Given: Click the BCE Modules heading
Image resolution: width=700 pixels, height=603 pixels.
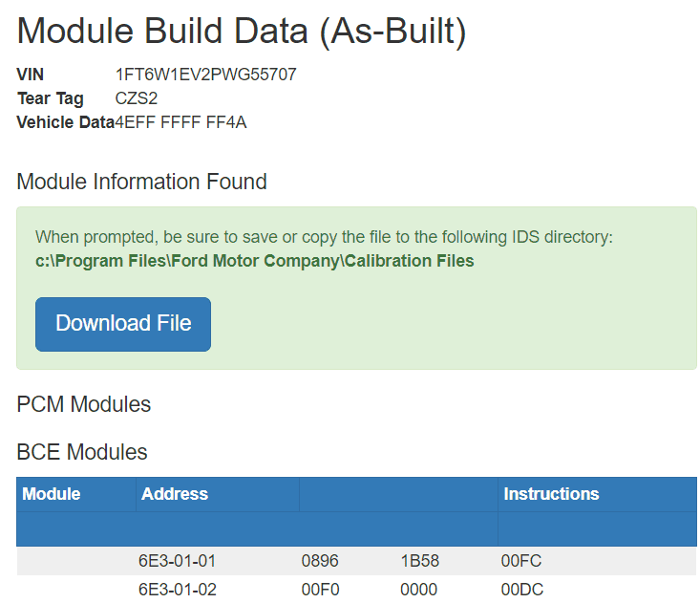Looking at the screenshot, I should pyautogui.click(x=82, y=452).
